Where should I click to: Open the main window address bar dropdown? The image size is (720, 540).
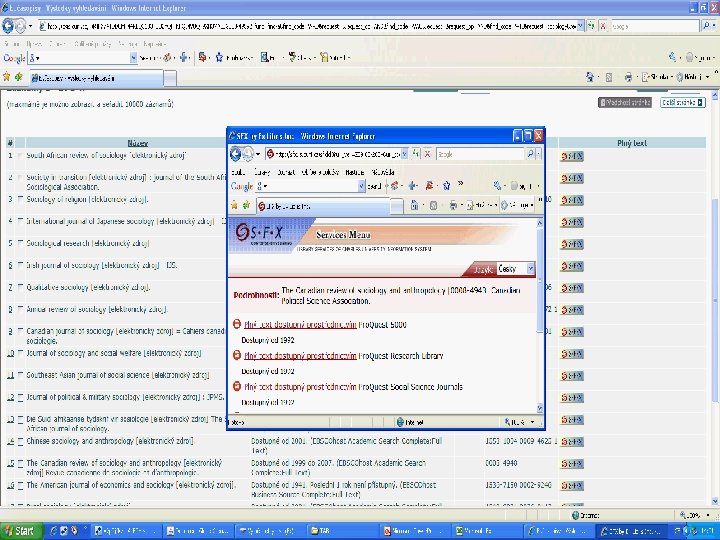click(x=580, y=26)
